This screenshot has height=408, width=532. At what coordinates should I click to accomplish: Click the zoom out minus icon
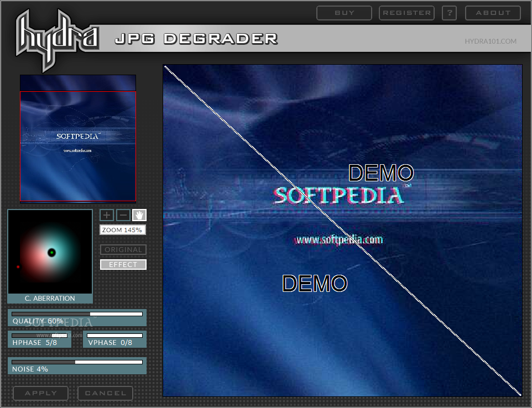click(123, 215)
